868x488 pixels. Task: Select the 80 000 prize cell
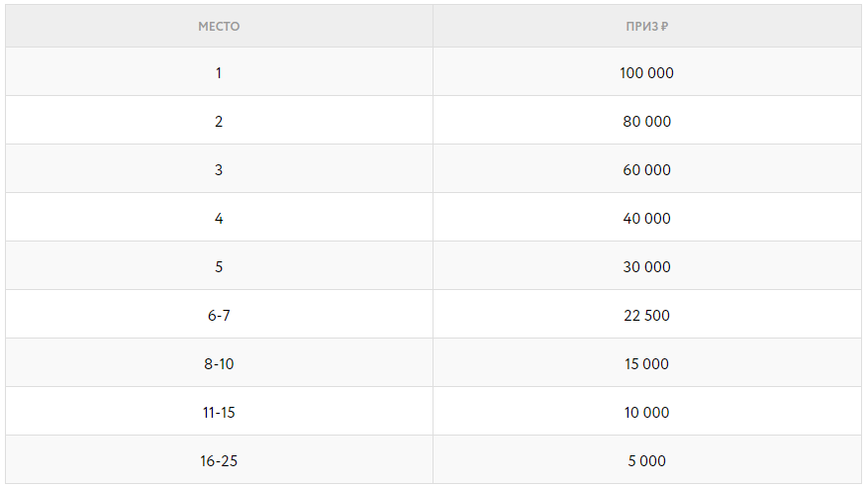pyautogui.click(x=646, y=122)
